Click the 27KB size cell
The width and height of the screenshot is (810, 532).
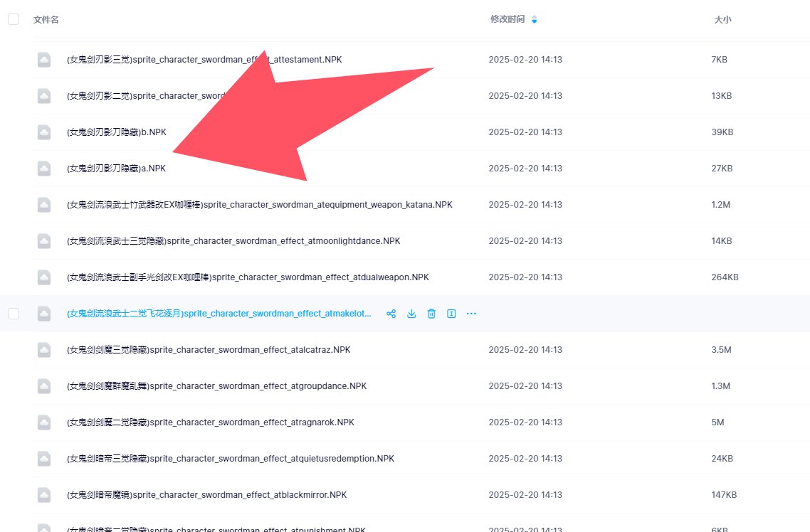[x=722, y=169]
